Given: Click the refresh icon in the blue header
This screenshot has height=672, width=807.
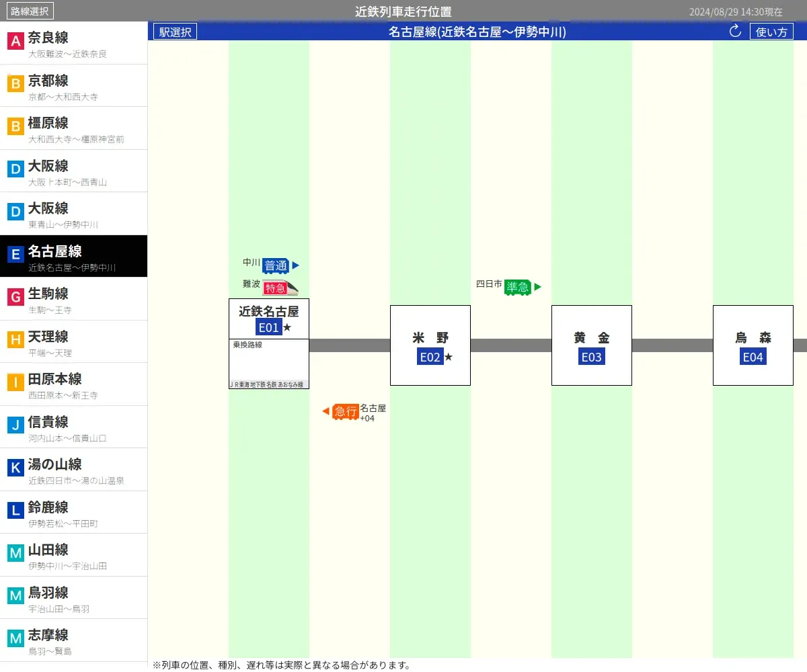Looking at the screenshot, I should (x=735, y=31).
